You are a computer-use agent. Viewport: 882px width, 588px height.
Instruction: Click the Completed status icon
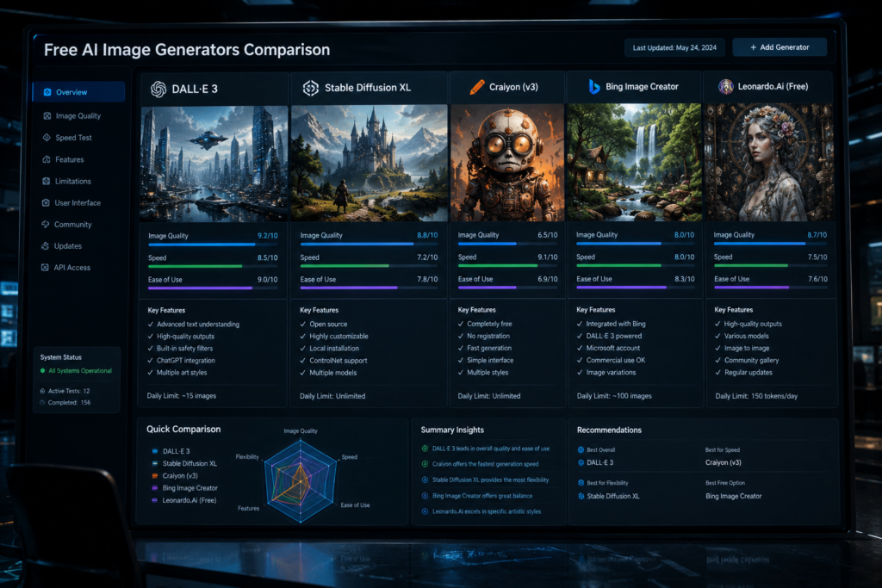click(x=43, y=403)
